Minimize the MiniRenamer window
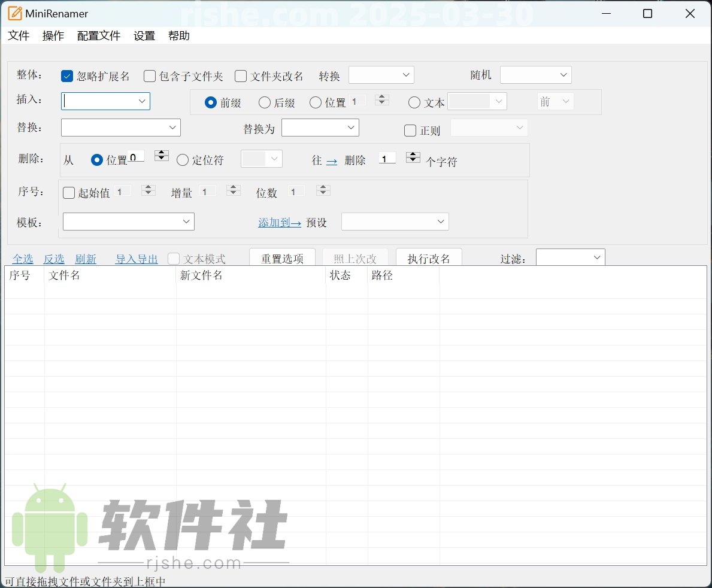The height and width of the screenshot is (588, 712). pyautogui.click(x=606, y=14)
